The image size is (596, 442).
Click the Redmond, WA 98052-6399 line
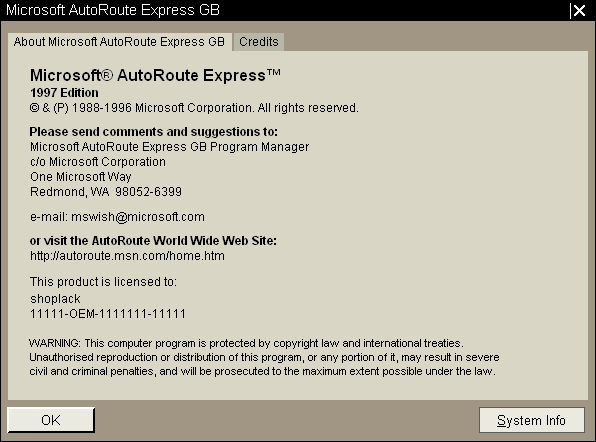pos(106,192)
